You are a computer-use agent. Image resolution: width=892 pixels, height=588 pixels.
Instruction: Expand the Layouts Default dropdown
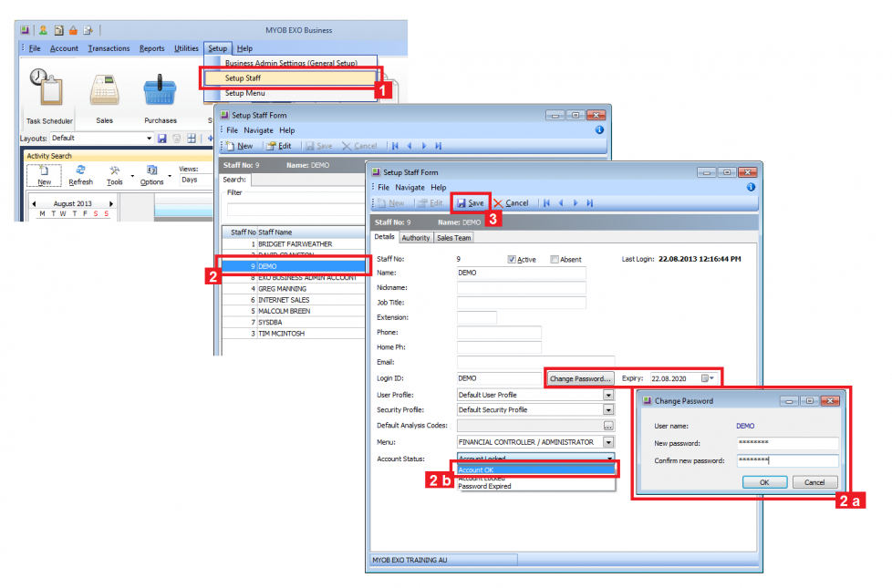click(x=149, y=139)
